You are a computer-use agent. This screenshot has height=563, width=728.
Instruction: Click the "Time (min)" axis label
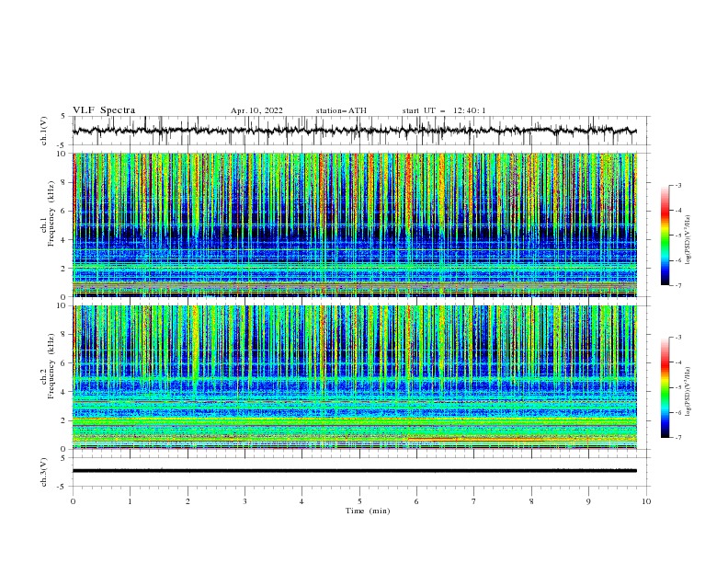coord(368,511)
